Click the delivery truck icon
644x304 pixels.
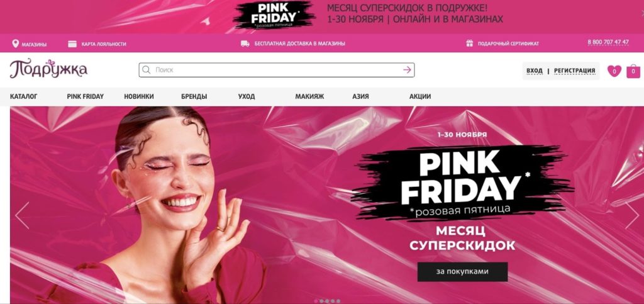point(245,43)
